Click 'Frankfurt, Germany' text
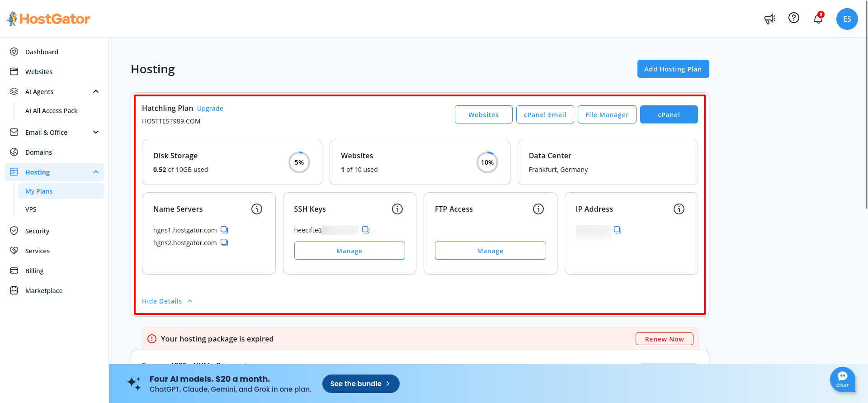The width and height of the screenshot is (868, 403). 558,170
